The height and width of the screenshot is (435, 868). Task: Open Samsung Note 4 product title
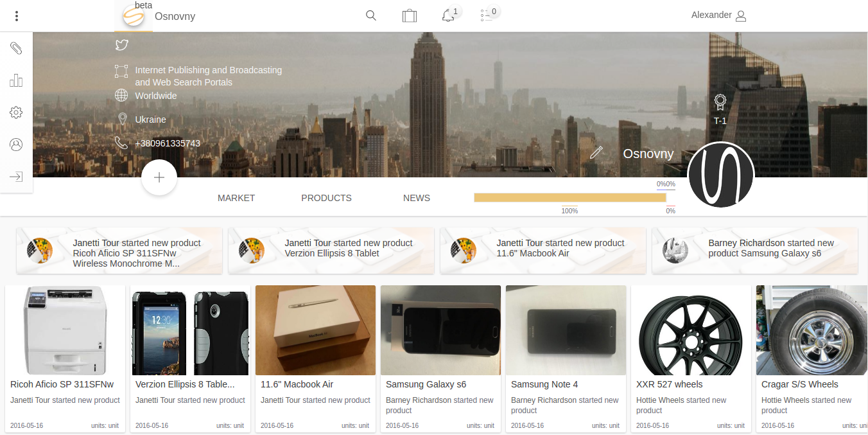[x=544, y=384]
